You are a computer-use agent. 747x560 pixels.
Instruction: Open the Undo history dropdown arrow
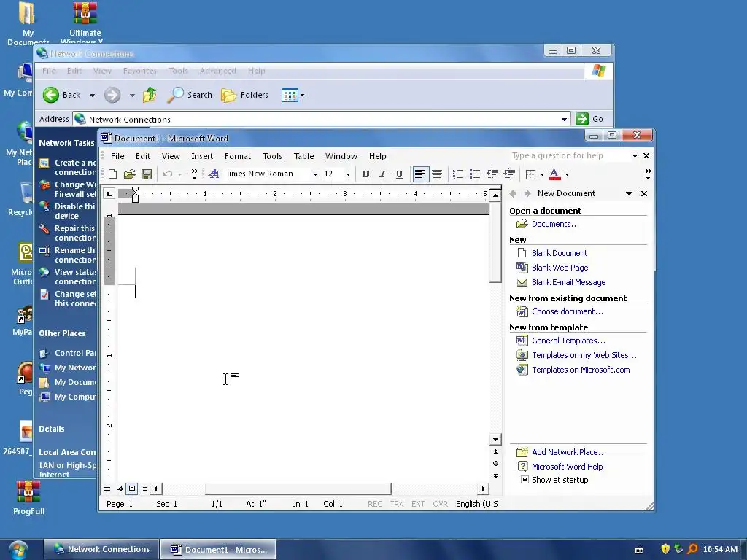(x=179, y=175)
